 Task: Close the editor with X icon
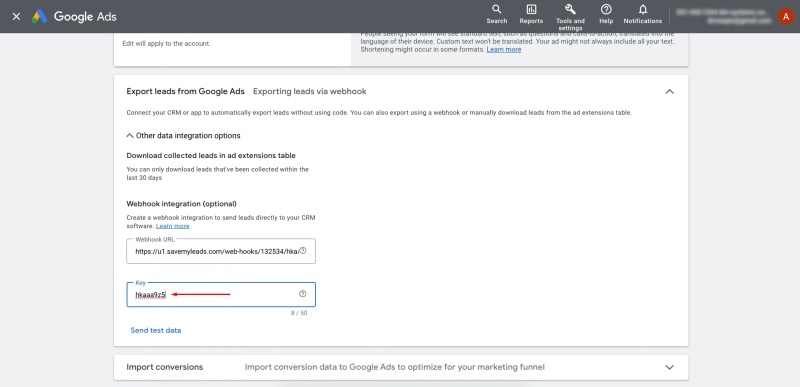(x=16, y=16)
